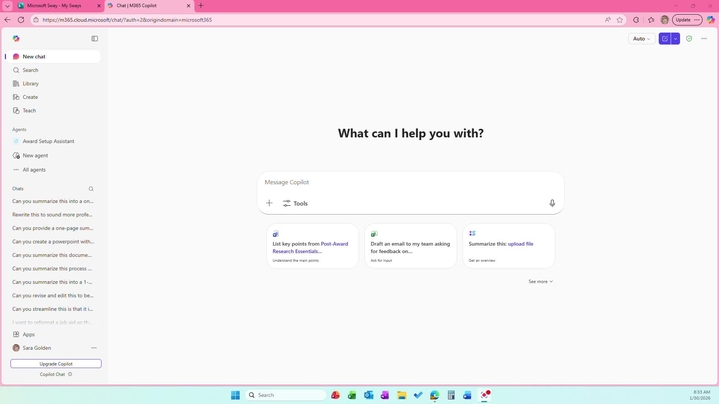Click the green shield icon at top right

click(689, 39)
